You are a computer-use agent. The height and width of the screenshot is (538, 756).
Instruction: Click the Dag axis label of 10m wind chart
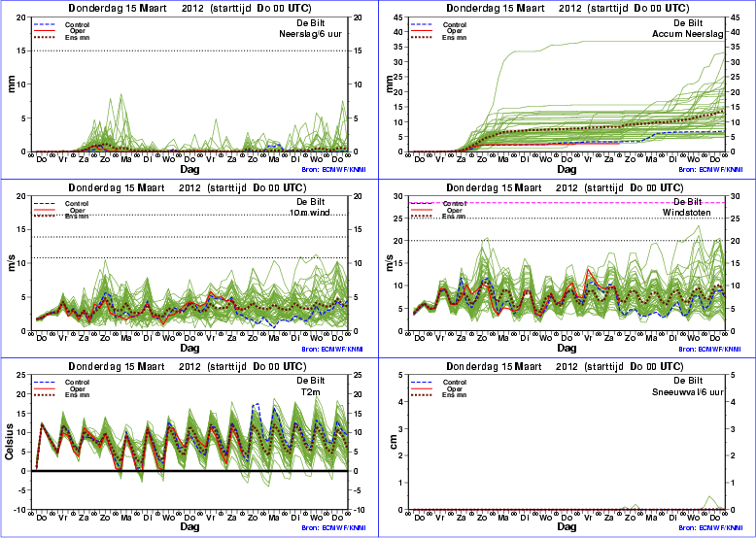click(189, 348)
